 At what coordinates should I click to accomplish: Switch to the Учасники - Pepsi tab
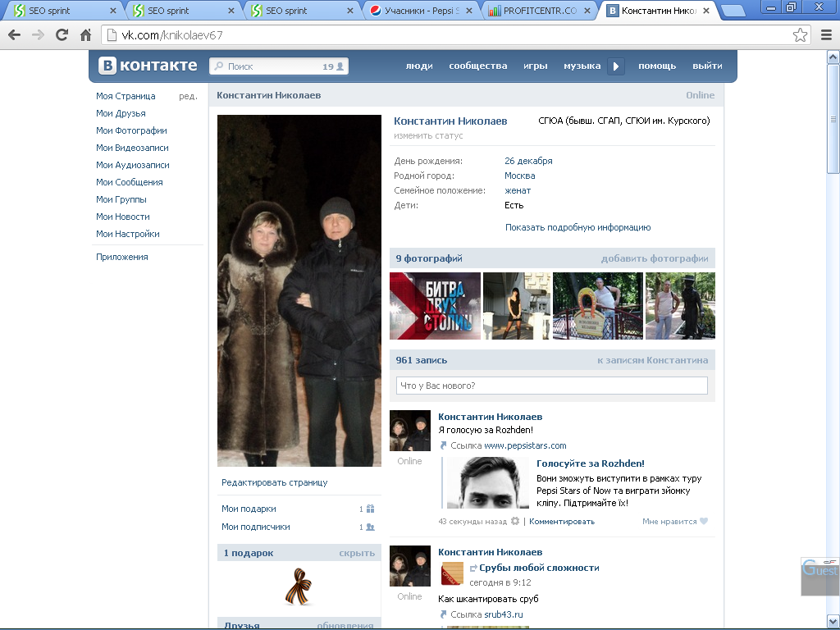tap(422, 11)
